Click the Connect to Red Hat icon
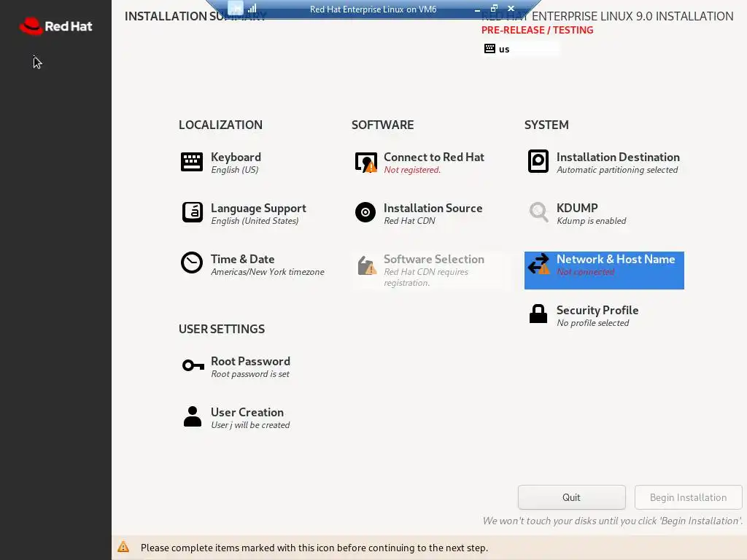Screen dimensions: 747x560 point(366,163)
